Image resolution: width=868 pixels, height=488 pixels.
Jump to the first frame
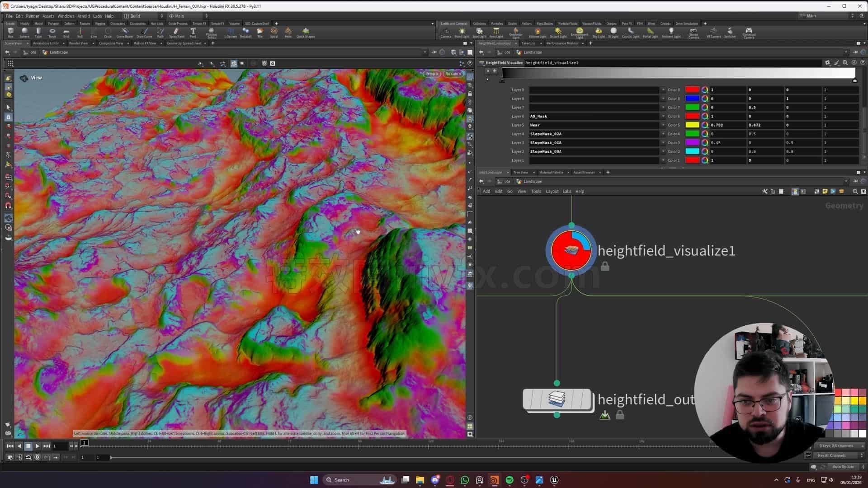click(9, 446)
